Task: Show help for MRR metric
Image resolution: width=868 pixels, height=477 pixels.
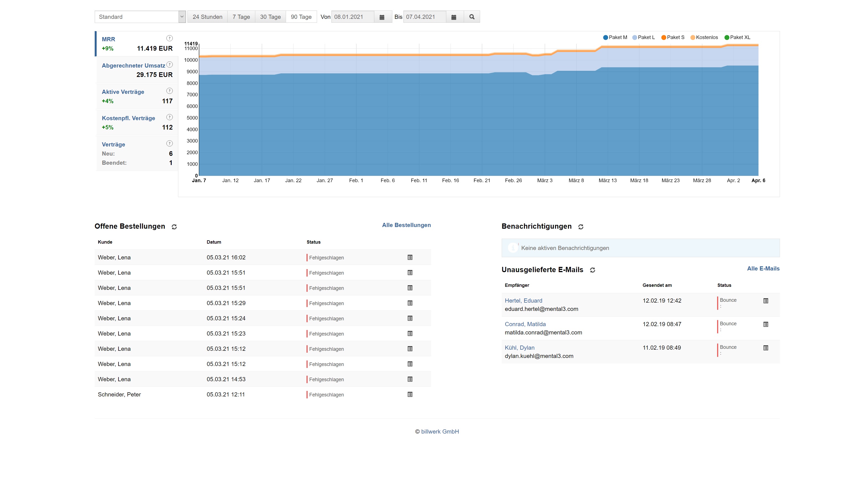Action: click(x=169, y=38)
